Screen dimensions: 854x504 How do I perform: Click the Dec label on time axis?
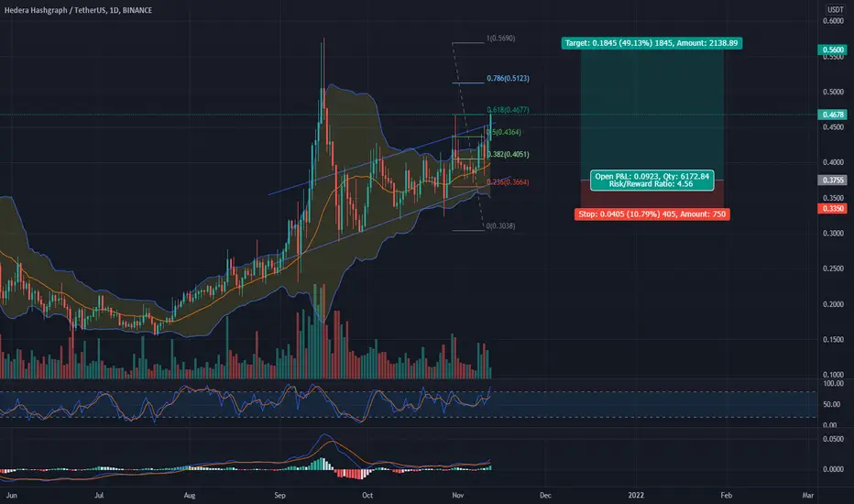pos(545,495)
